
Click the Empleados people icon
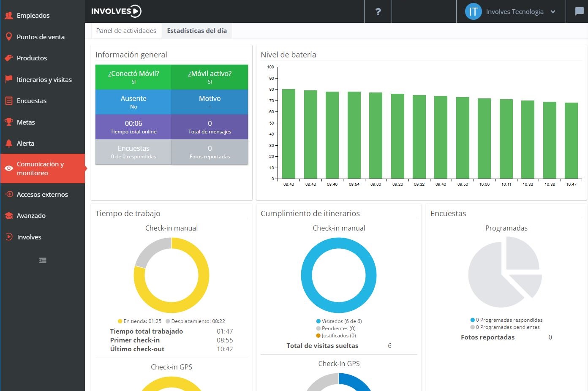(8, 16)
